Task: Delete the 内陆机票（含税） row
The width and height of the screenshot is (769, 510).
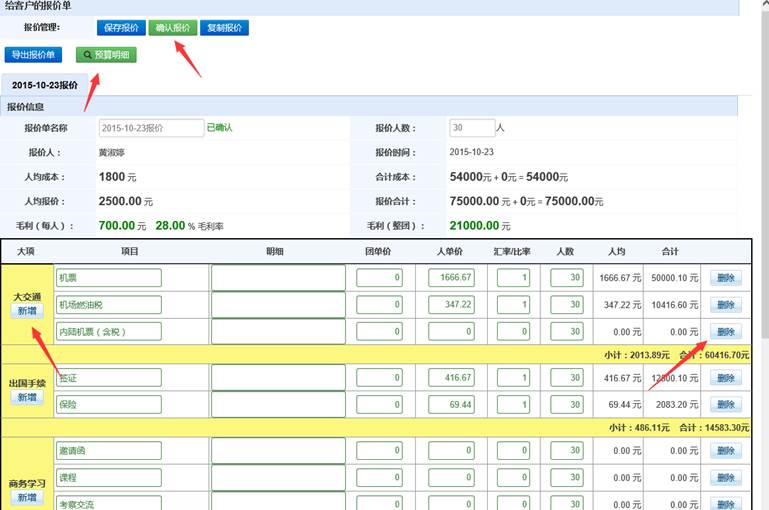Action: coord(726,331)
